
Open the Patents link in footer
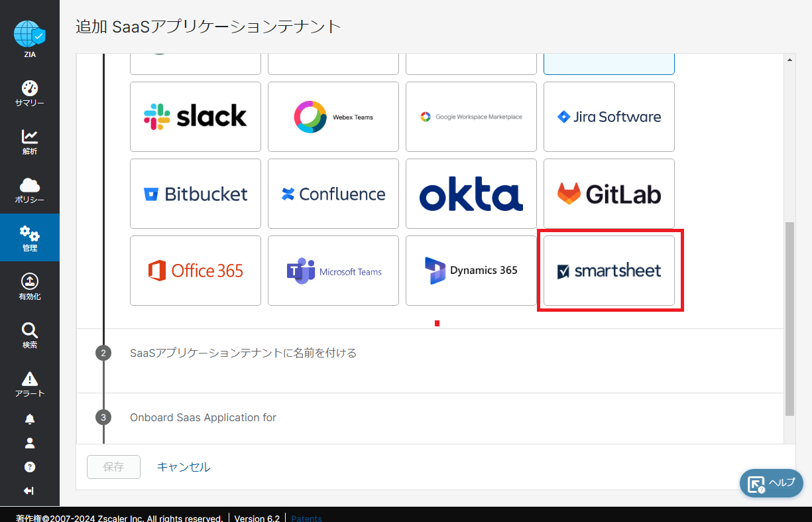tap(306, 518)
